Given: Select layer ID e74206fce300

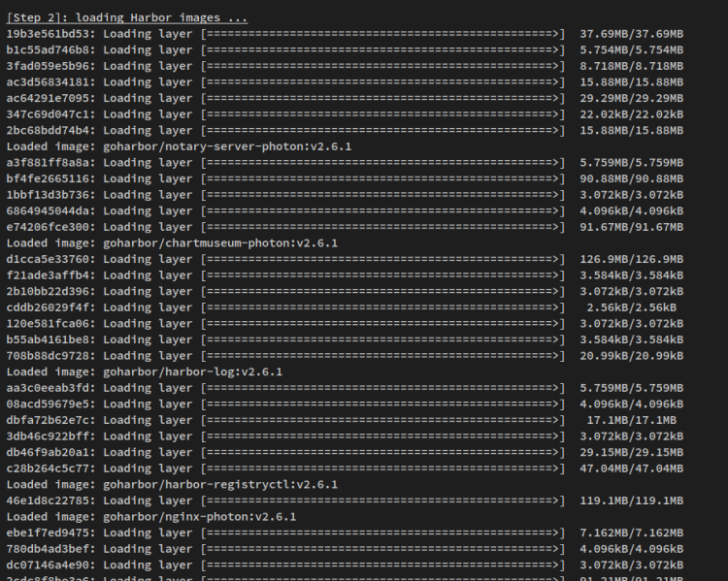Looking at the screenshot, I should (x=48, y=227).
